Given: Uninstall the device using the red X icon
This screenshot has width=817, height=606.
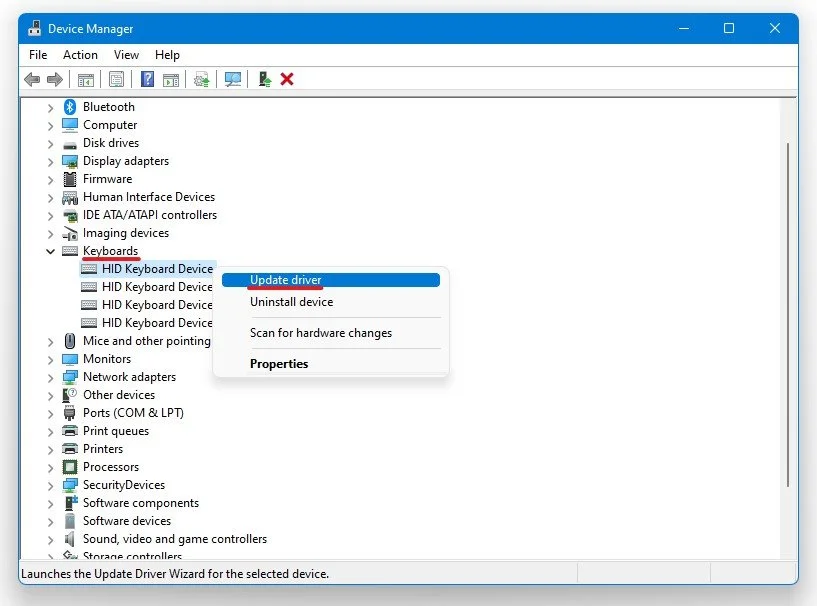Looking at the screenshot, I should (x=288, y=79).
